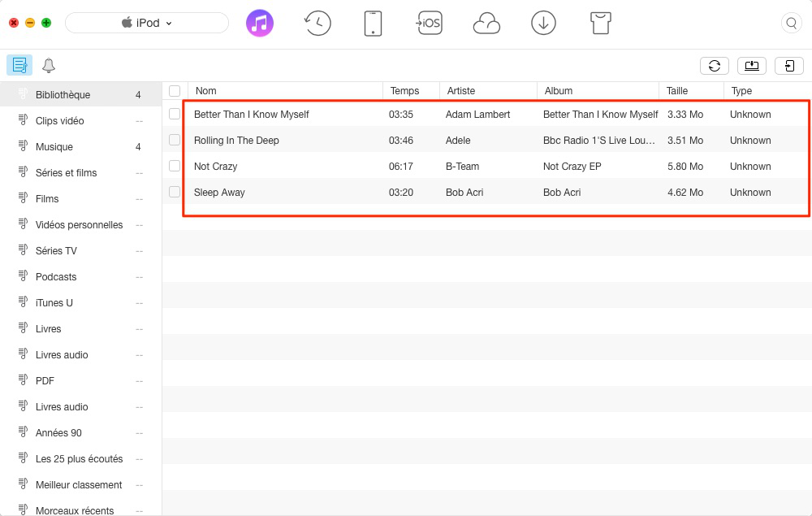Click the song name Sleep Away

[x=219, y=192]
